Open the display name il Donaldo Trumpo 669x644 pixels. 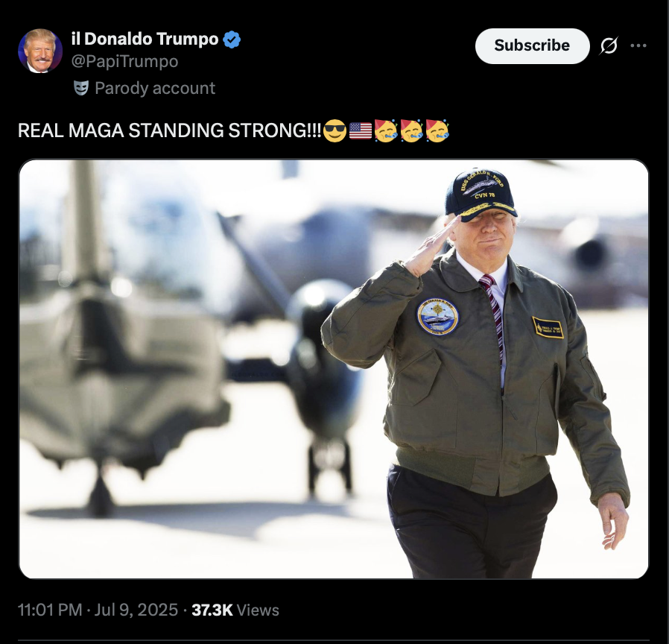[145, 40]
